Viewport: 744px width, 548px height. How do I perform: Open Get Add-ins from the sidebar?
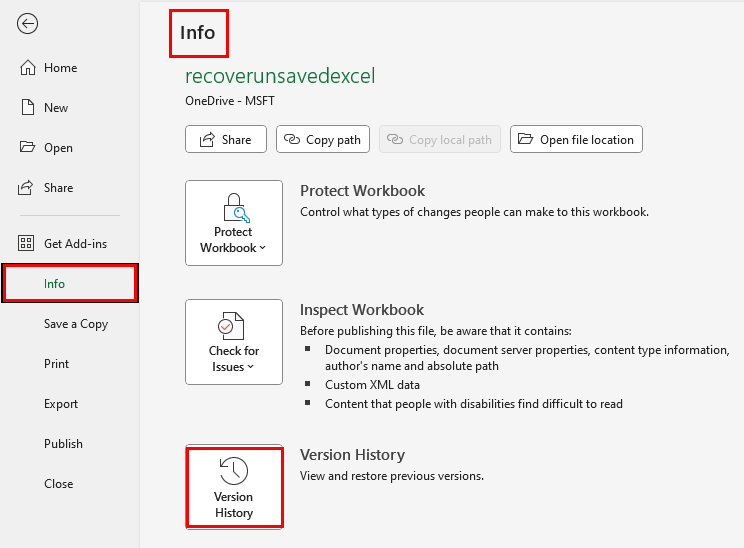click(75, 244)
